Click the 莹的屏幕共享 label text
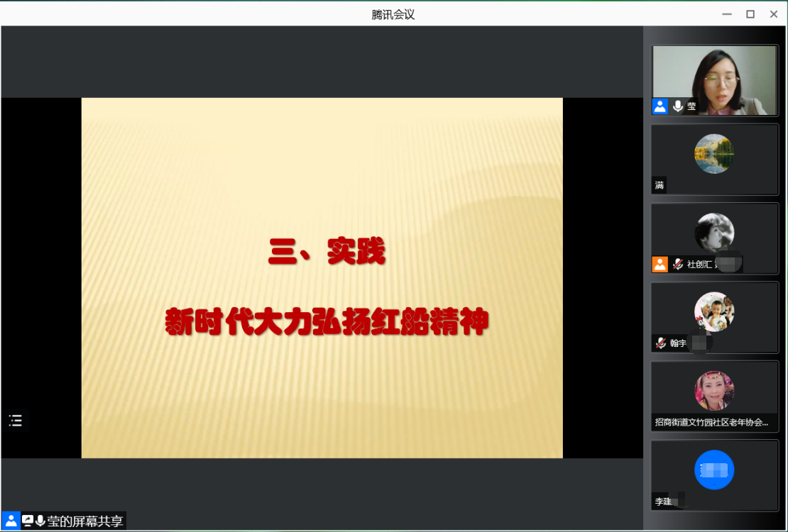Viewport: 788px width, 532px height. click(85, 521)
